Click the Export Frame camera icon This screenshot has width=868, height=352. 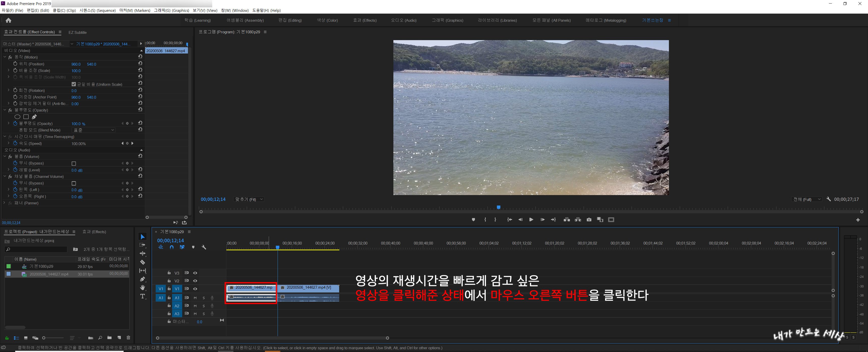[589, 220]
